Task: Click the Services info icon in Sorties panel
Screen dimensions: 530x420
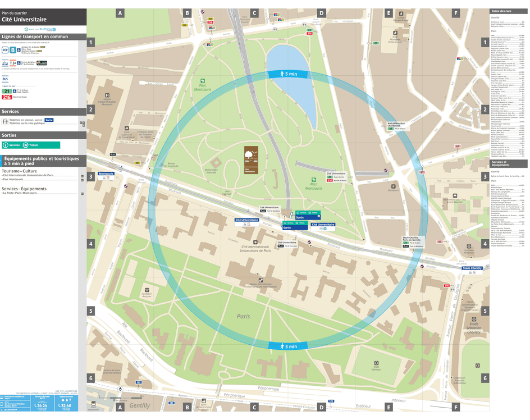Action: [x=6, y=144]
